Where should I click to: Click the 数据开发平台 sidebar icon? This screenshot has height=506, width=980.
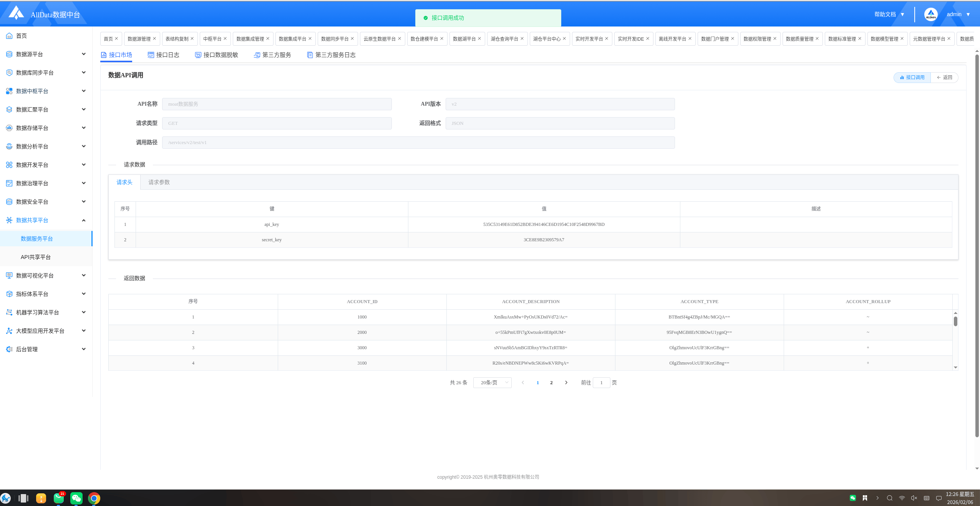point(9,165)
